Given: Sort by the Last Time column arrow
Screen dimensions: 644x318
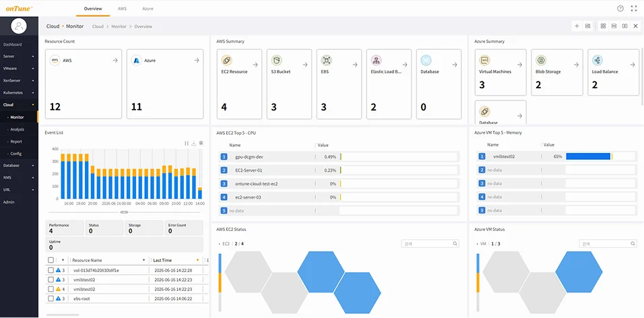Looking at the screenshot, I should coord(197,260).
